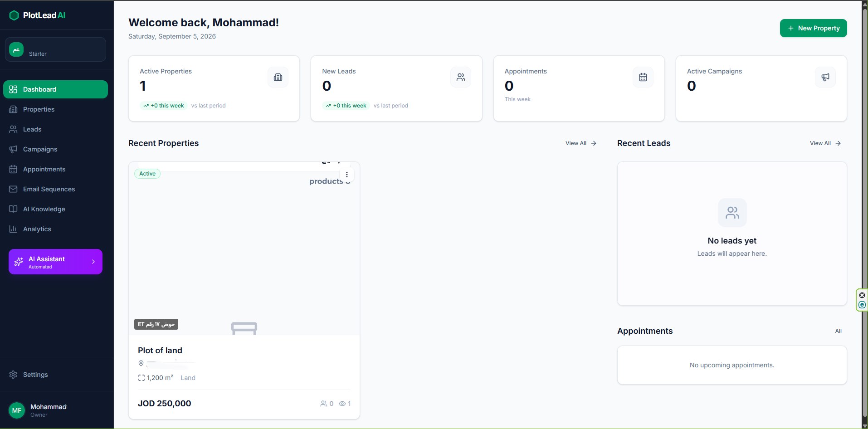Click the No upcoming appointments message box
This screenshot has width=868, height=429.
[732, 365]
